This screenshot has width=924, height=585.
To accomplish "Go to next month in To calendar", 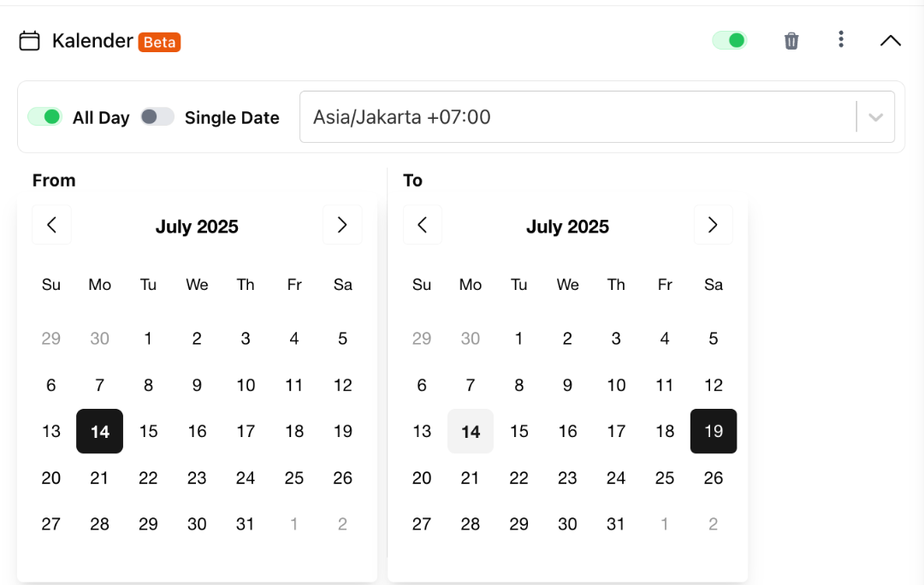I will [713, 224].
